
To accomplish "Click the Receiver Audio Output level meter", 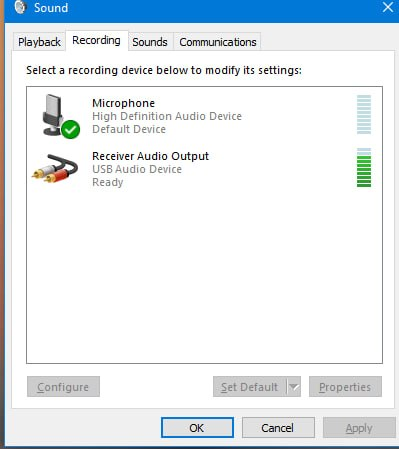I will click(x=364, y=167).
